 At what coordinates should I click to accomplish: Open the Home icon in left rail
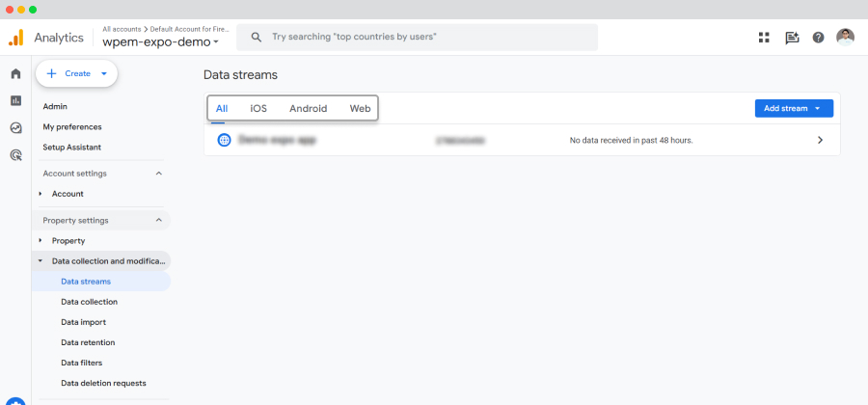15,73
